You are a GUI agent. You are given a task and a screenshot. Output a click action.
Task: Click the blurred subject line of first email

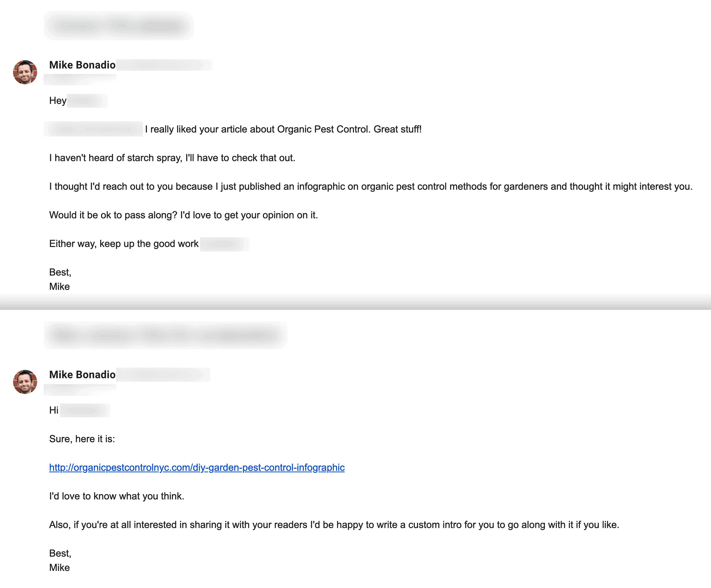[119, 26]
